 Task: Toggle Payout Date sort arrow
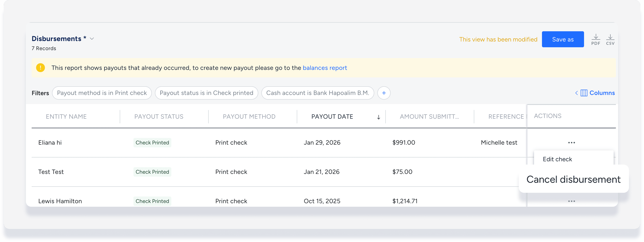pyautogui.click(x=378, y=117)
